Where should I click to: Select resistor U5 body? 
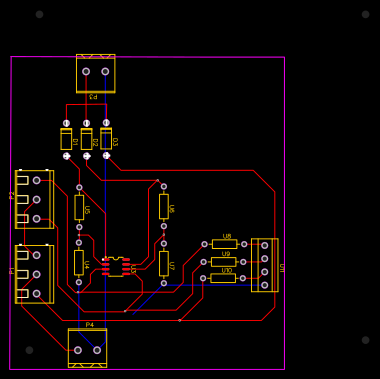(x=79, y=207)
